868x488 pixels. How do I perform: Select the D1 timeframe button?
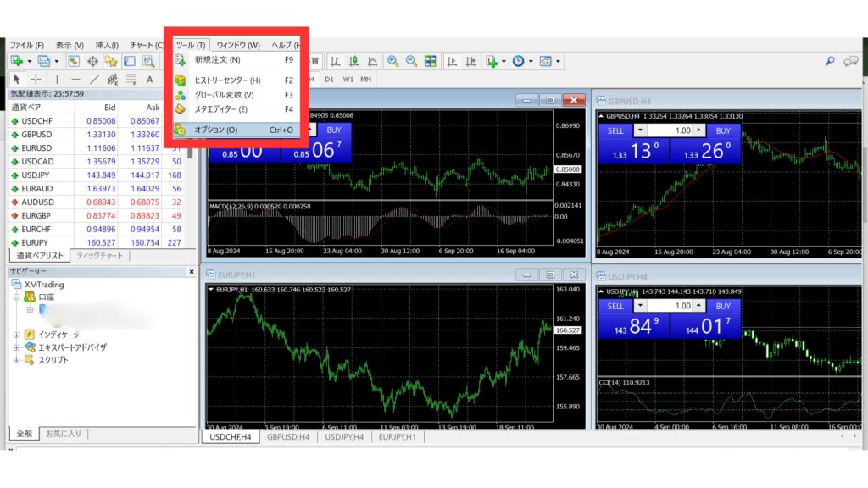(328, 80)
